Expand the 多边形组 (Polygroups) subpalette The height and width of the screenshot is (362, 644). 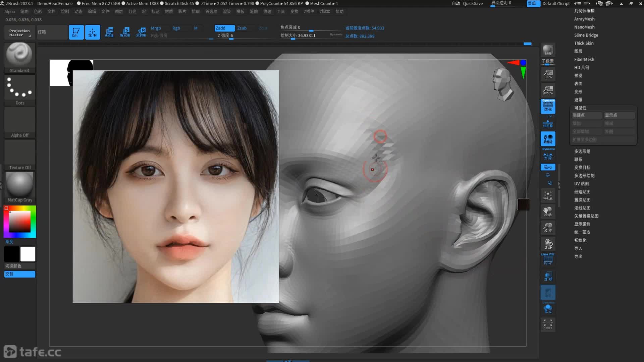(582, 152)
